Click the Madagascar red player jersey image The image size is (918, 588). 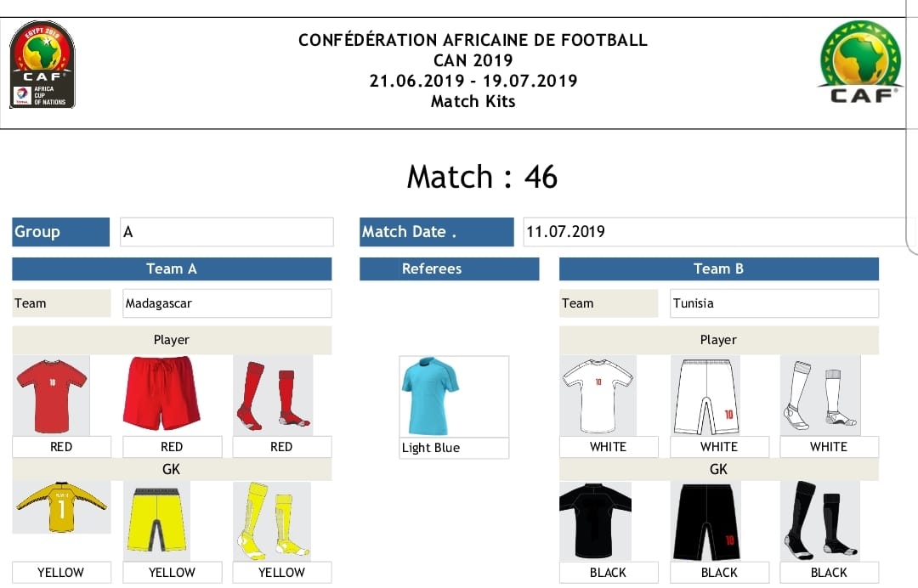(x=52, y=395)
